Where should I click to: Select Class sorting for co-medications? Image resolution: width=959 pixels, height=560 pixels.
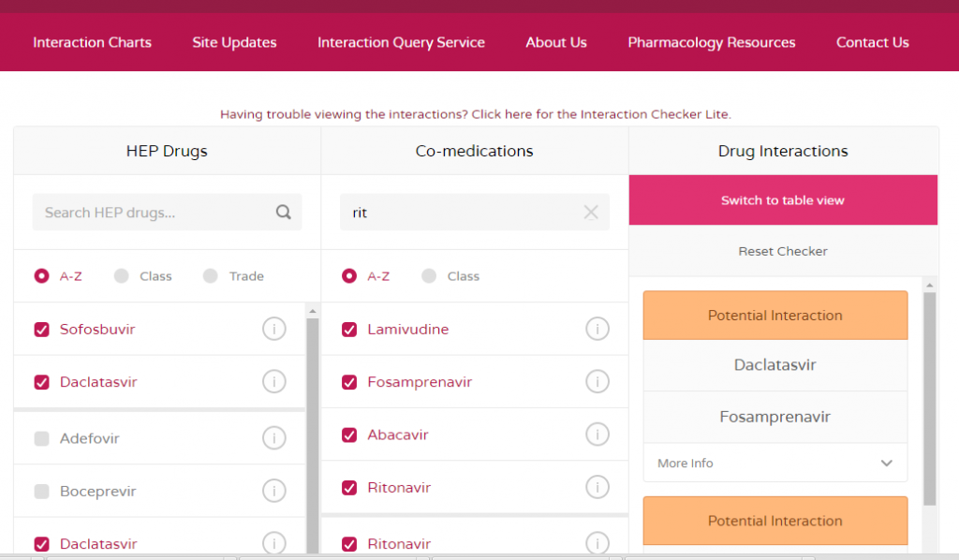429,276
